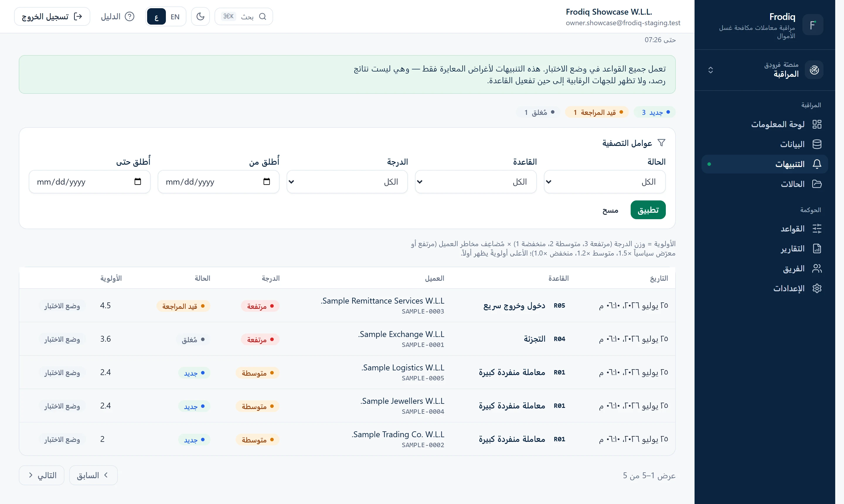Click مرتفعة severity badge in Remittance row

point(260,306)
